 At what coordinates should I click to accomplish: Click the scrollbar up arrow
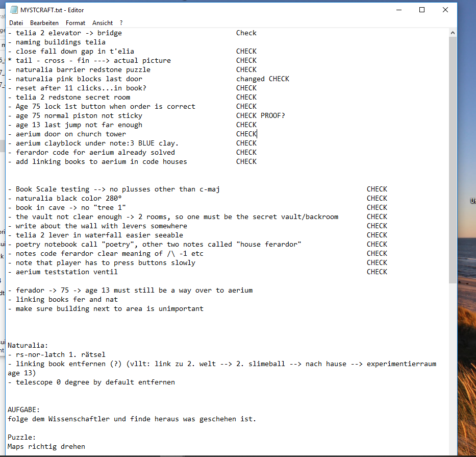[x=453, y=33]
